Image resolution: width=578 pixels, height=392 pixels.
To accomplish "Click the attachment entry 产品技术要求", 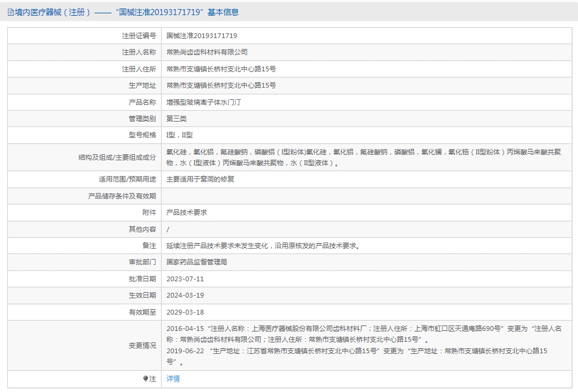I will 186,212.
